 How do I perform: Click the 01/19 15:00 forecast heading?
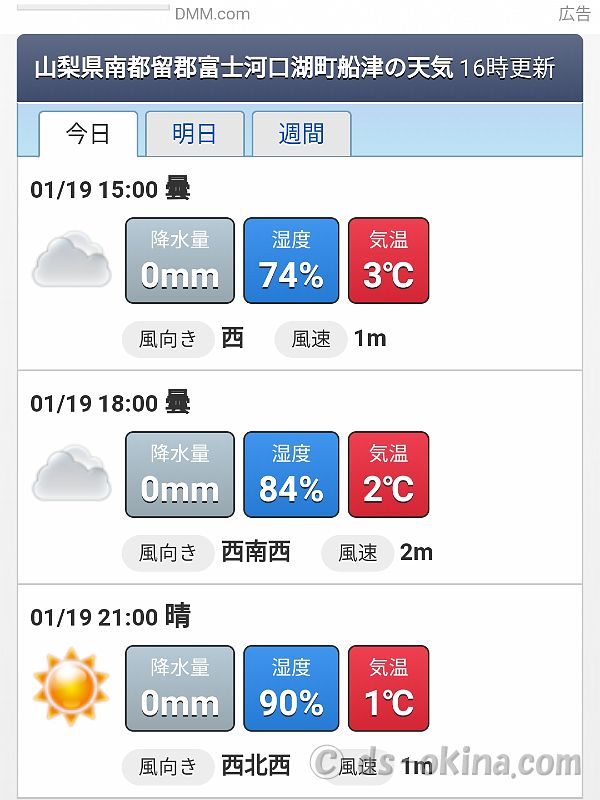(111, 189)
